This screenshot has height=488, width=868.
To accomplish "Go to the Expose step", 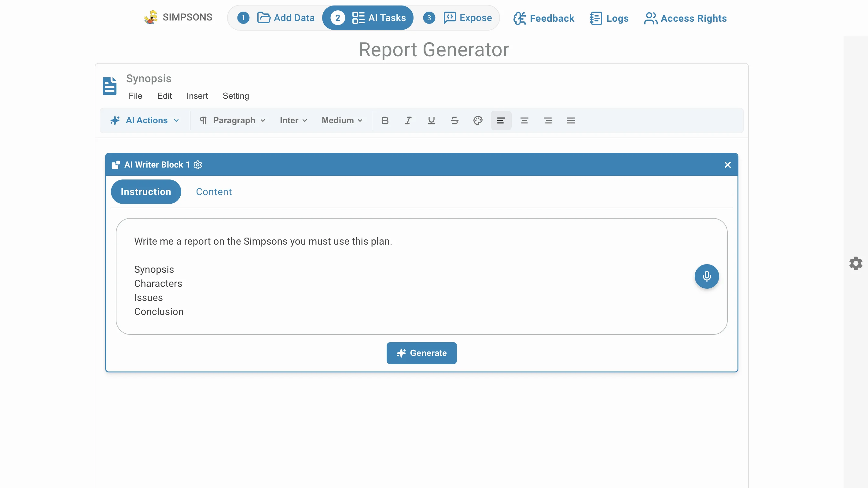I will pos(457,18).
